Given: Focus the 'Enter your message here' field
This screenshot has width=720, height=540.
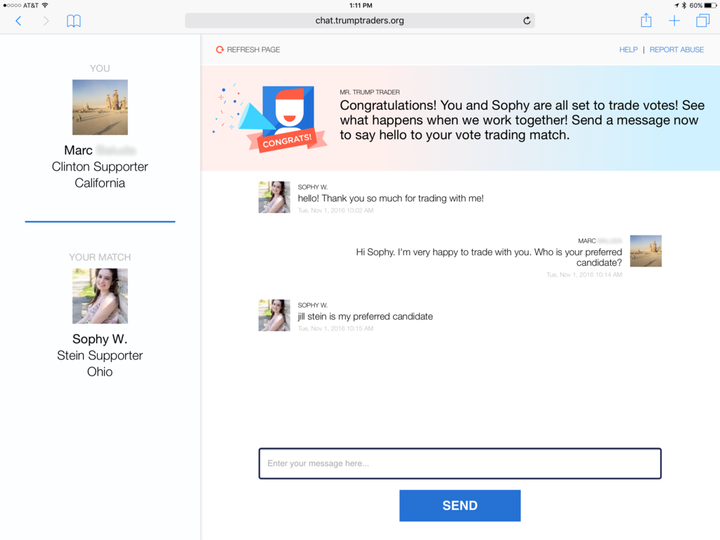Looking at the screenshot, I should [x=460, y=463].
